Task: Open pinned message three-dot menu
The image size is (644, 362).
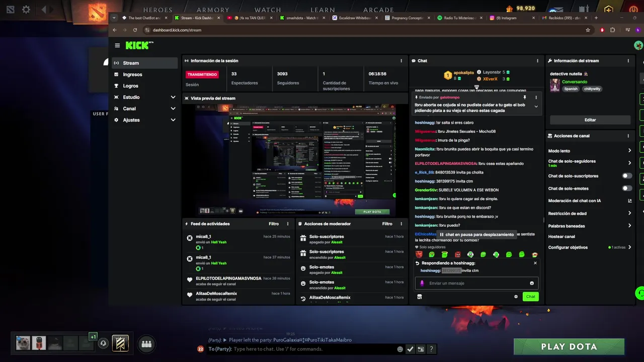Action: [x=536, y=98]
